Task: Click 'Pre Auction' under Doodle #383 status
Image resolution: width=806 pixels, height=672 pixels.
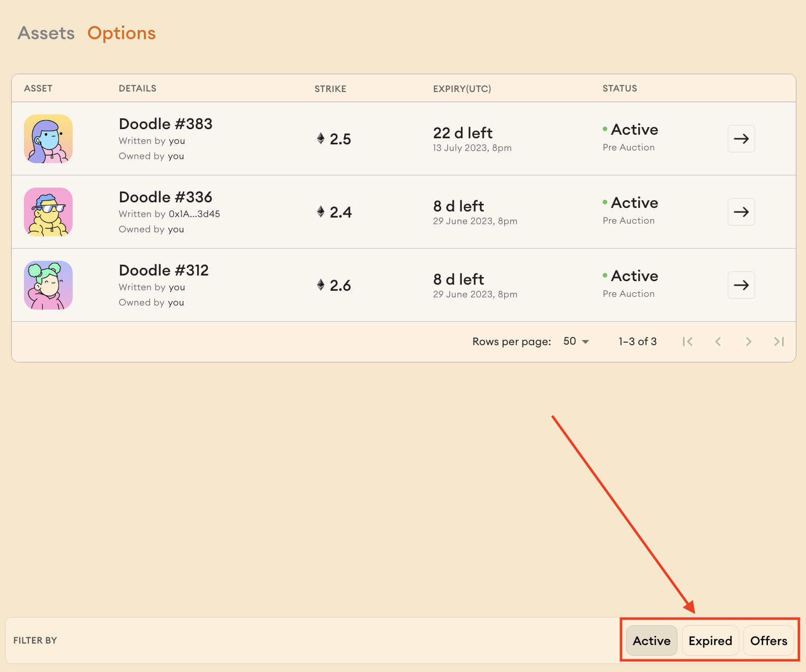Action: click(629, 147)
